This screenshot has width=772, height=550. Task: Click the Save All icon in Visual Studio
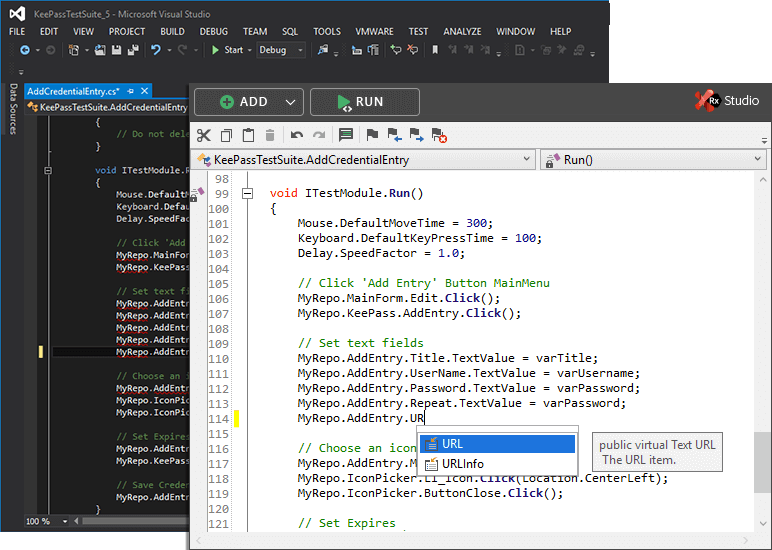tap(133, 50)
